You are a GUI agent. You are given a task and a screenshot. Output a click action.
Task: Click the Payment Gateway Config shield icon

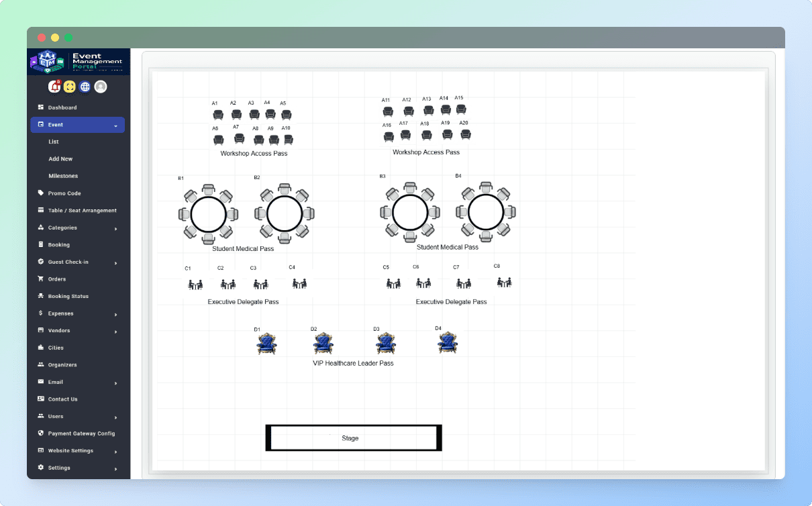41,434
